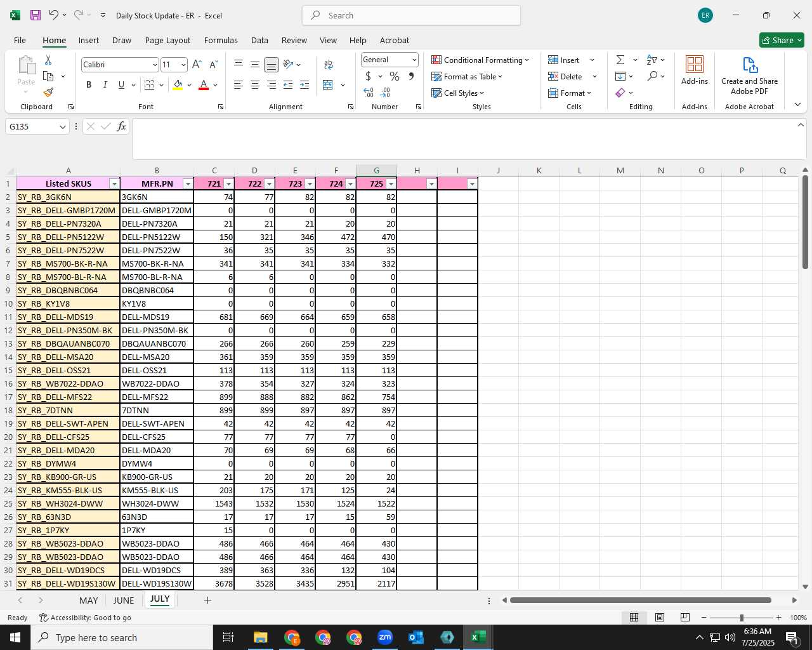Click the Cut scissors icon

[x=48, y=60]
